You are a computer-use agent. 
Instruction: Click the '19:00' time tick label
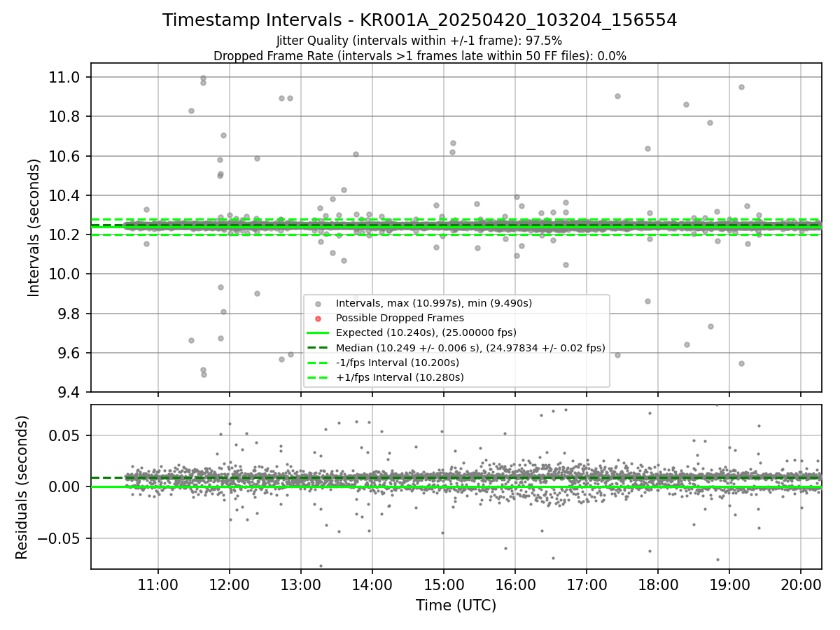[729, 584]
